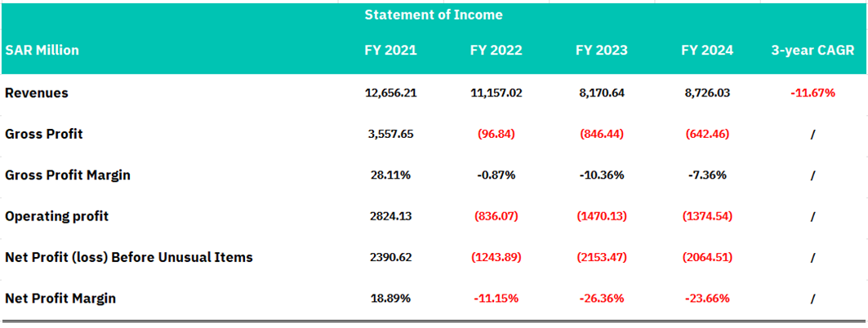Click the 28.11% gross profit margin cell
The height and width of the screenshot is (328, 868).
(x=390, y=175)
